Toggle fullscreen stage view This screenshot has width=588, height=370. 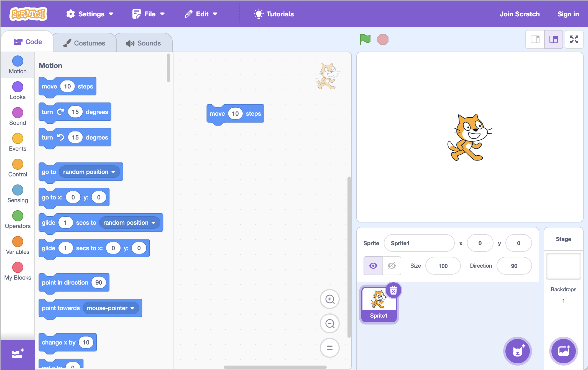pos(574,39)
